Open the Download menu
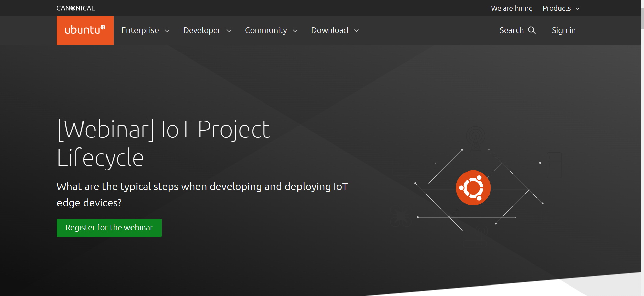Viewport: 644px width, 296px height. point(330,30)
